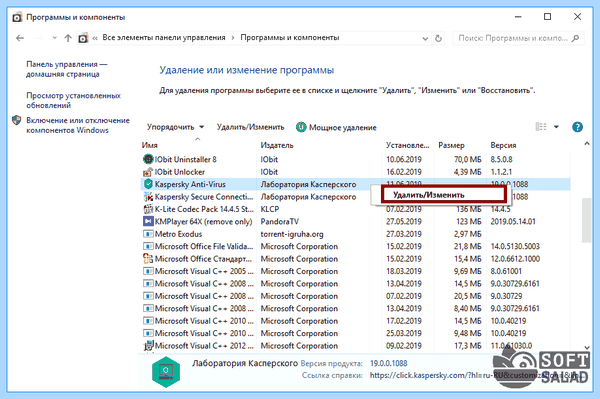The height and width of the screenshot is (399, 600).
Task: Click the search magnifier icon
Action: (575, 38)
